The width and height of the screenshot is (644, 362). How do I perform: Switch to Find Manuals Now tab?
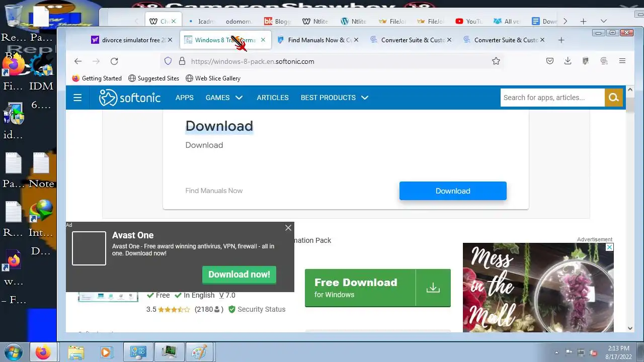click(317, 40)
